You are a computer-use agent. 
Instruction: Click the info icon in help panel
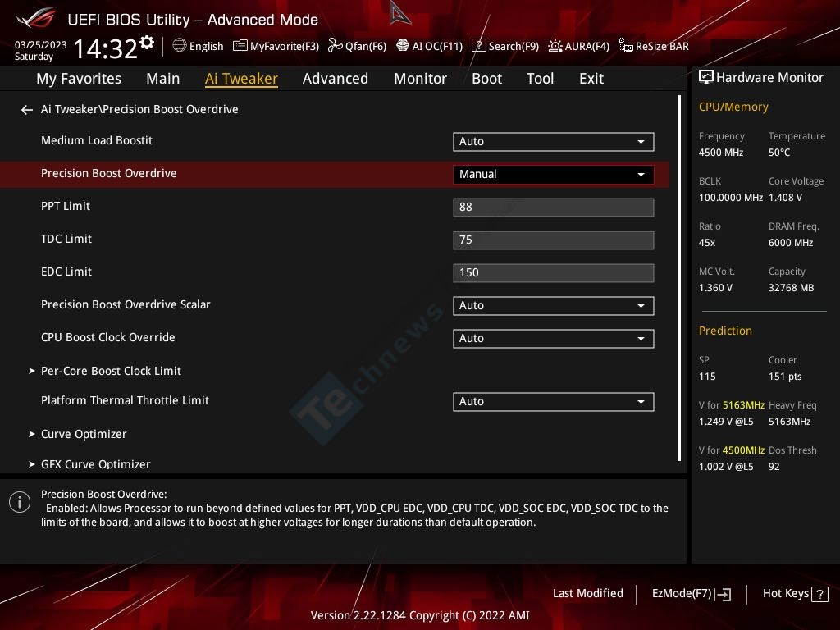20,503
